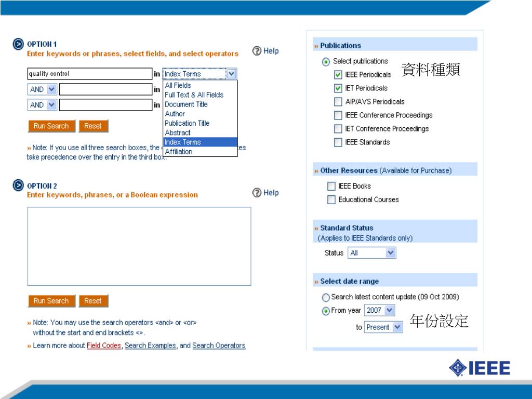This screenshot has width=532, height=399.
Task: Tick IET Conference Proceedings checkbox
Action: click(338, 129)
